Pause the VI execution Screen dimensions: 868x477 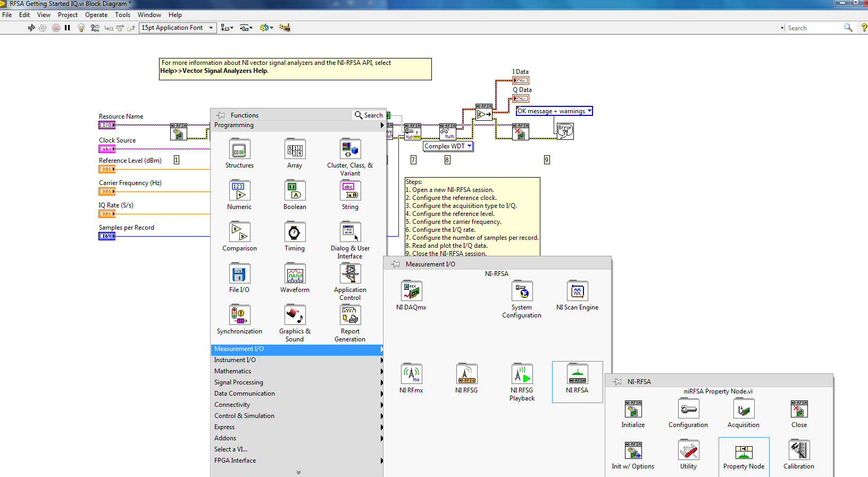point(68,28)
